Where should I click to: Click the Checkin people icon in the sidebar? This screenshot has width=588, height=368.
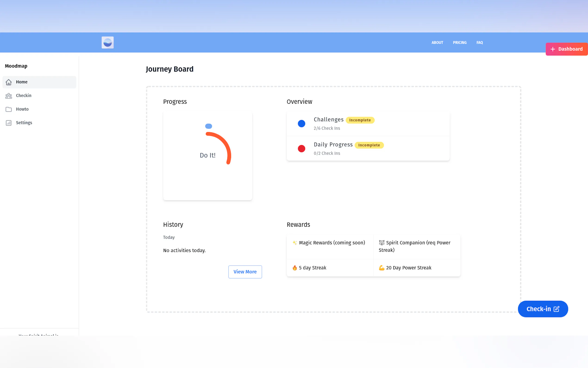tap(9, 96)
